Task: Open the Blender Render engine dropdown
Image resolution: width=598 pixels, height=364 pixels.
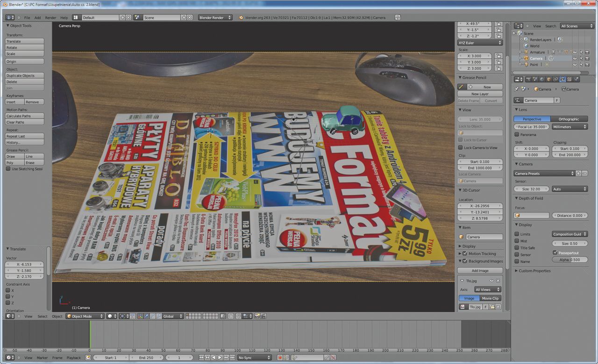Action: [215, 18]
